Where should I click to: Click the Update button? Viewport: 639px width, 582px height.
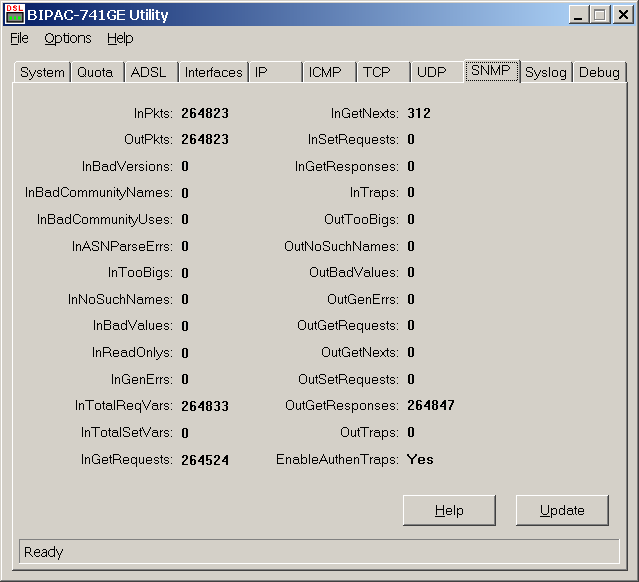562,510
